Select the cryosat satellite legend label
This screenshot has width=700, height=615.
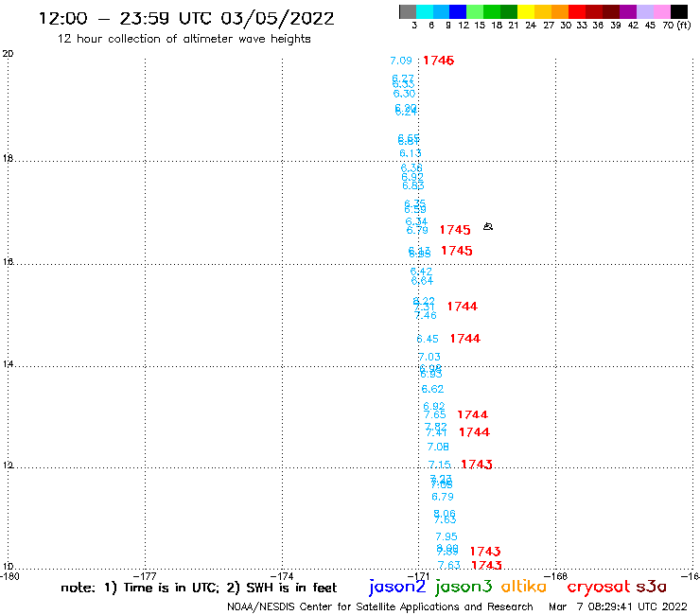click(x=598, y=588)
